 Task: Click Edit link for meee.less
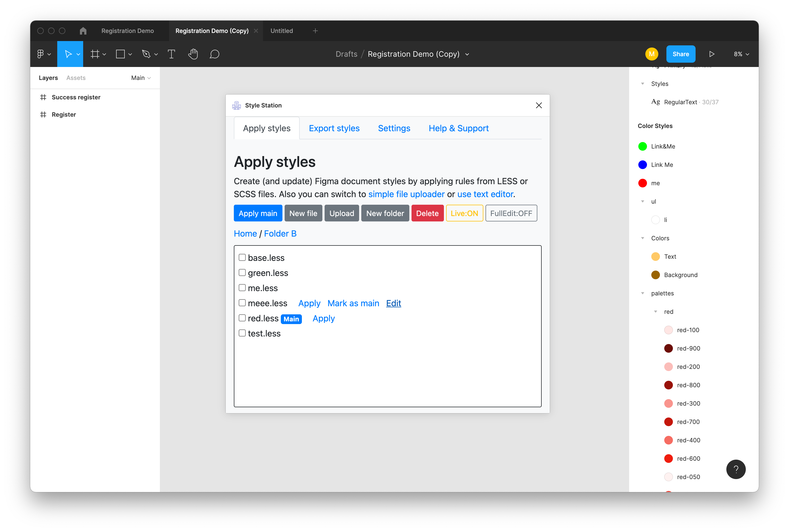(x=393, y=303)
